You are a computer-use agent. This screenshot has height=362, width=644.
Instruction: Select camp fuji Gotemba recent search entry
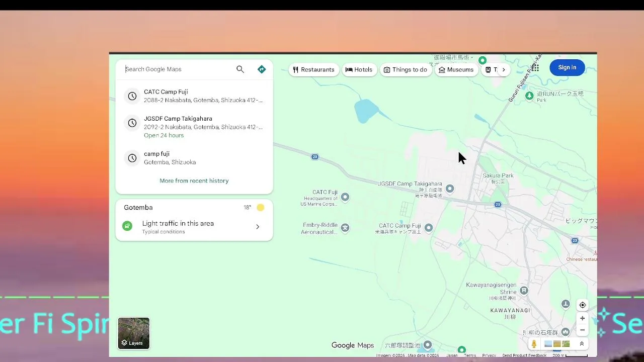[194, 158]
